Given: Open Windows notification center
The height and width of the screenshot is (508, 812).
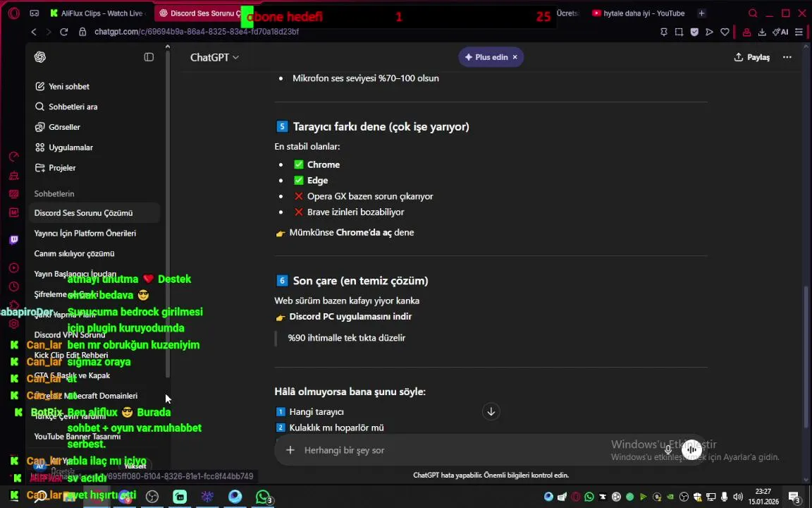Looking at the screenshot, I should point(794,497).
